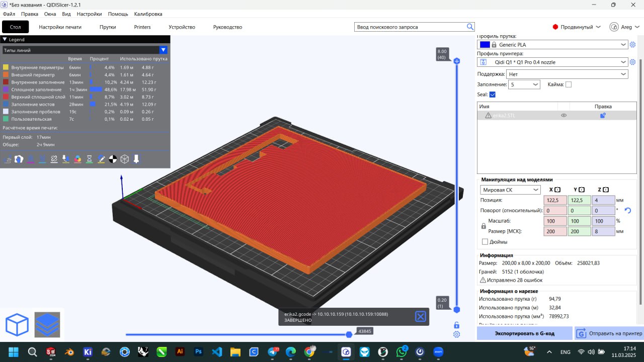Screen dimensions: 644x362
Task: Click the search magnifier icon
Action: [x=470, y=27]
